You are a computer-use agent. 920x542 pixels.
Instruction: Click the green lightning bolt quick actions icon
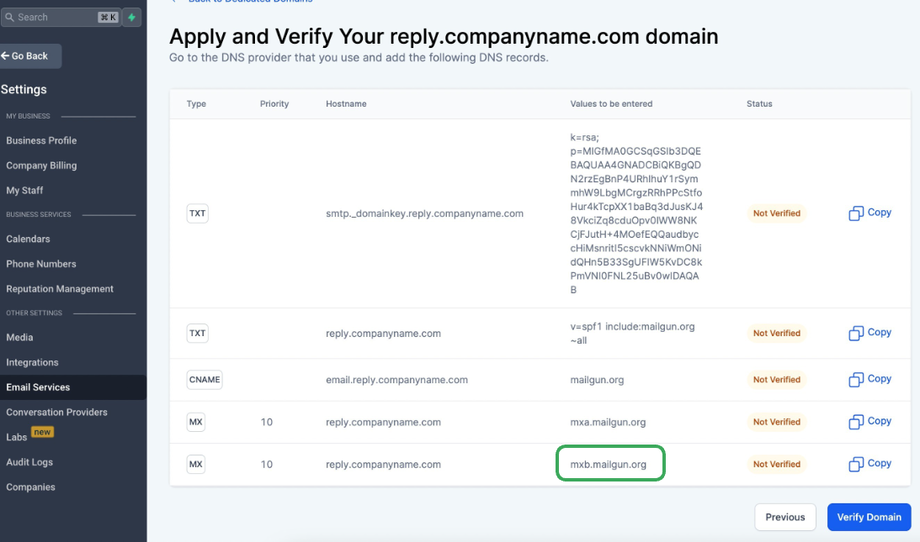(x=132, y=17)
